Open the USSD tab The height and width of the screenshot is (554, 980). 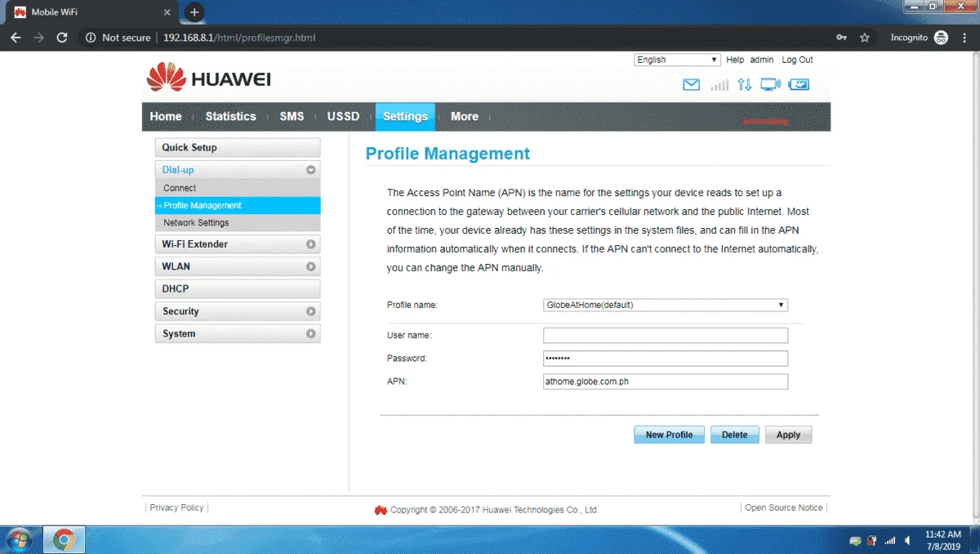click(x=343, y=117)
